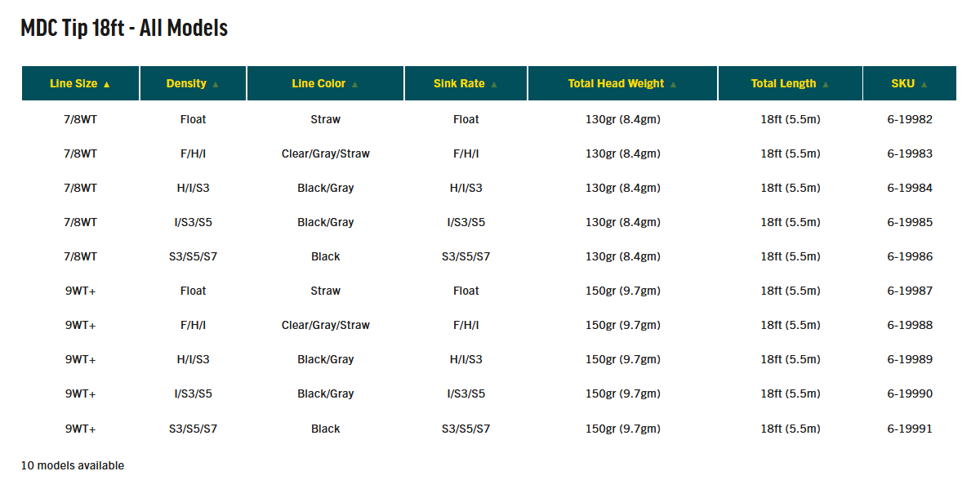Sort by the Density column header
Screen dimensions: 980x489
point(186,83)
